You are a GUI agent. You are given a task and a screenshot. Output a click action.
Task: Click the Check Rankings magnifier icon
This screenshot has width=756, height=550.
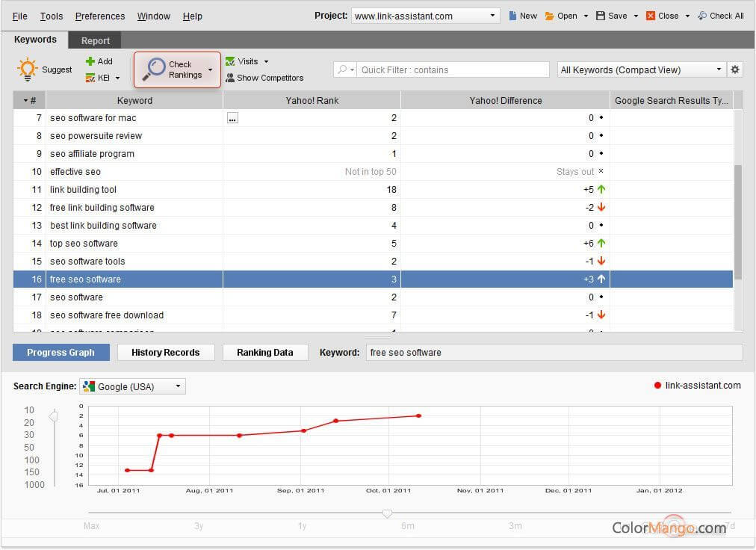[154, 69]
